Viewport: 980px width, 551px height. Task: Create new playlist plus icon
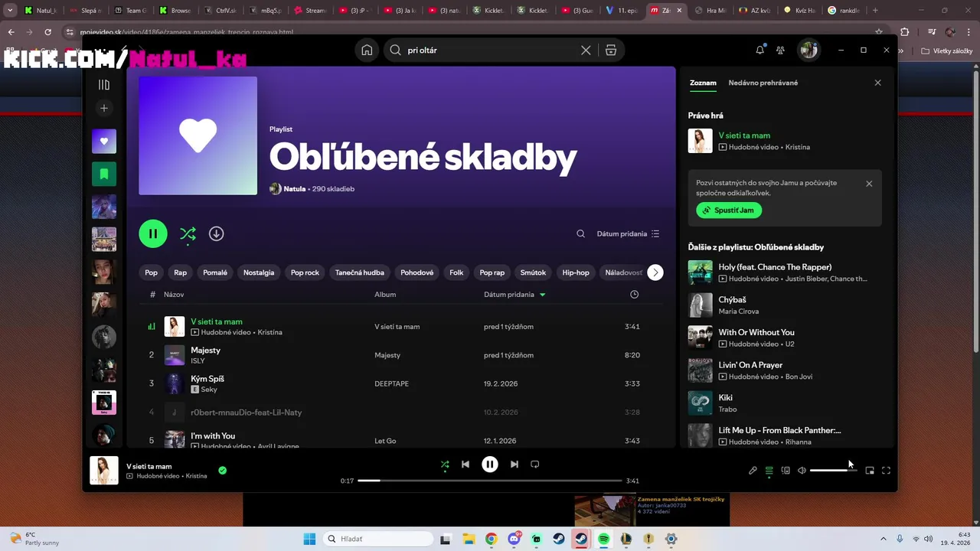(x=104, y=108)
